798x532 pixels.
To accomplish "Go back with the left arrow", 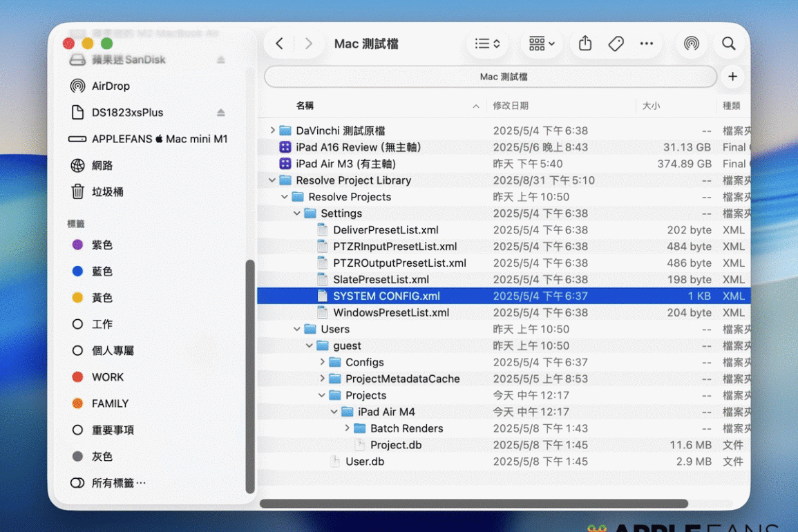I will click(x=280, y=44).
